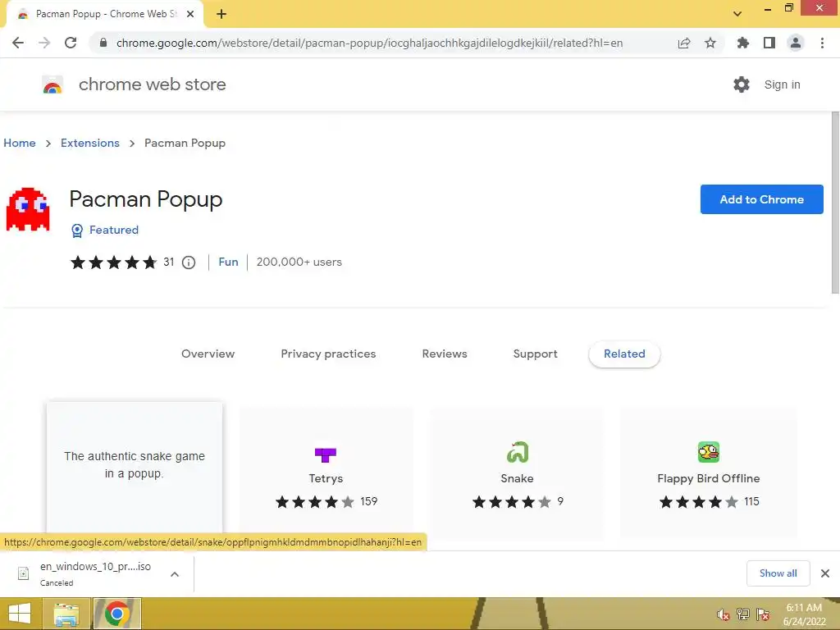
Task: Show all downloads
Action: 778,573
